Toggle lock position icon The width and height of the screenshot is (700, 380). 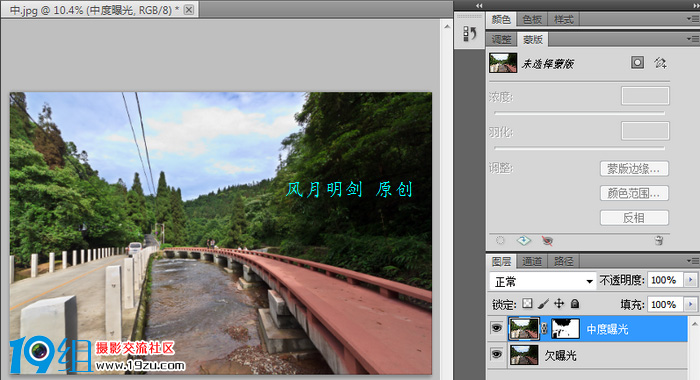tap(559, 304)
